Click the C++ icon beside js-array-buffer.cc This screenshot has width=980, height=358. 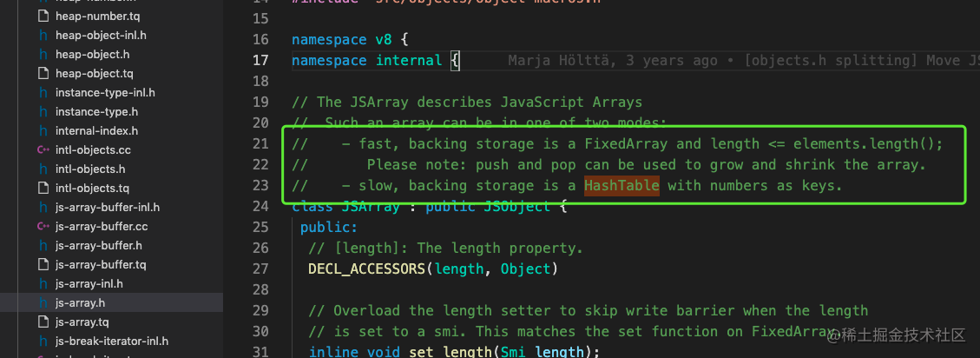pos(43,226)
